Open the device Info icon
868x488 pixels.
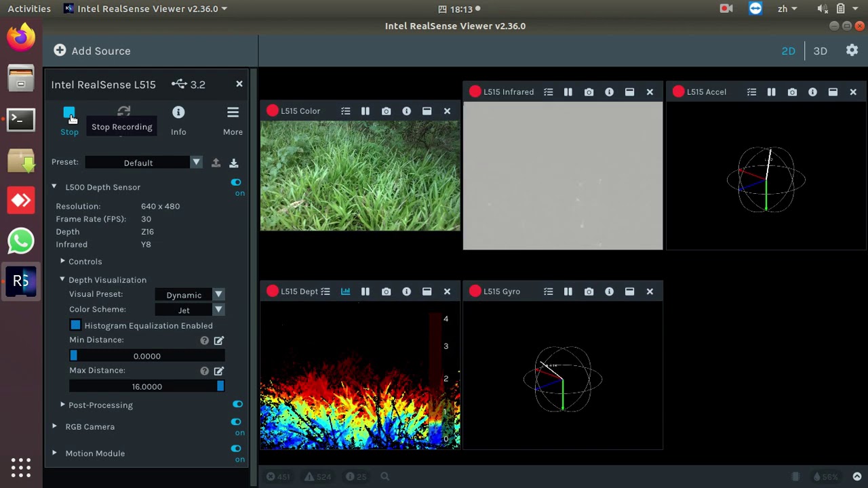click(x=178, y=121)
